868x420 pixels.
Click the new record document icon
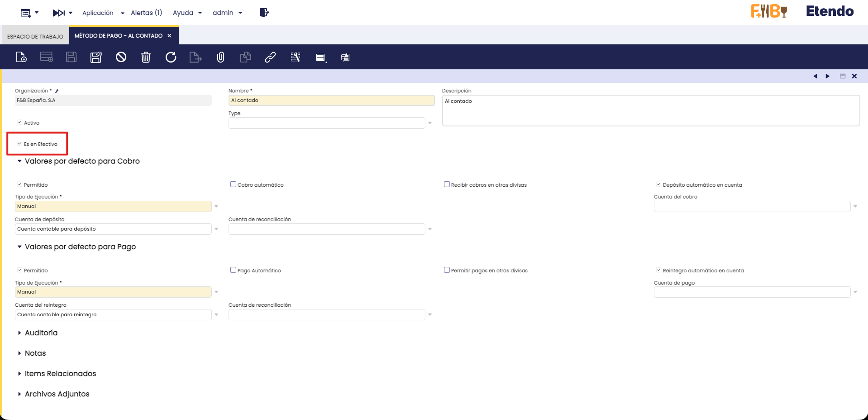tap(21, 57)
